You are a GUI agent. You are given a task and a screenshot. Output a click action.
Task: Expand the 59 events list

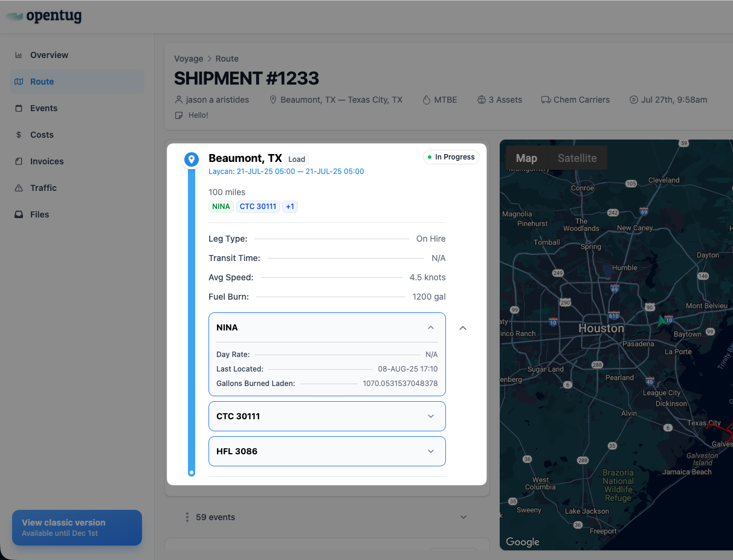[x=463, y=517]
